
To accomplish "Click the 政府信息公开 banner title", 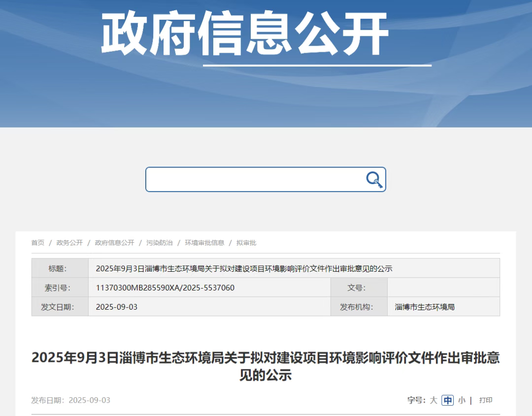I will 245,33.
